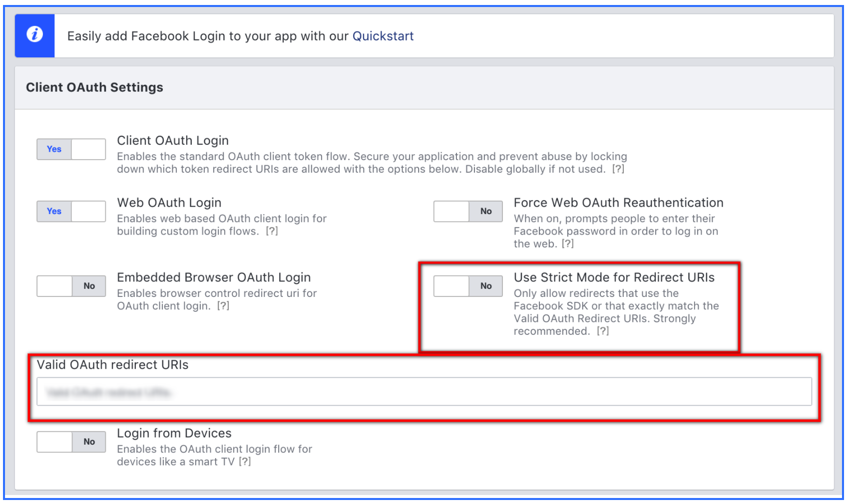Viewport: 848px width, 504px height.
Task: Click the blue info icon in banner
Action: 34,35
